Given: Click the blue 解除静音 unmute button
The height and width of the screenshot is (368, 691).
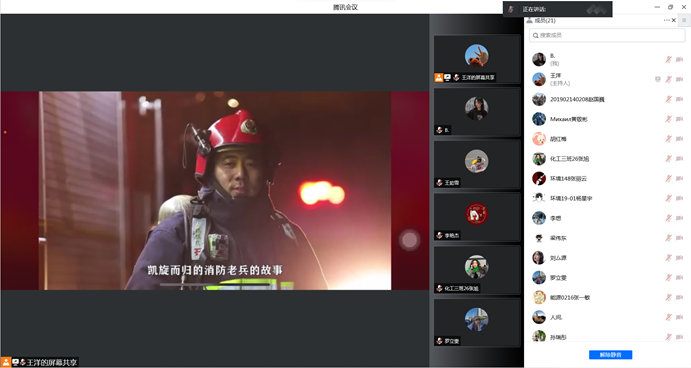Looking at the screenshot, I should (610, 354).
